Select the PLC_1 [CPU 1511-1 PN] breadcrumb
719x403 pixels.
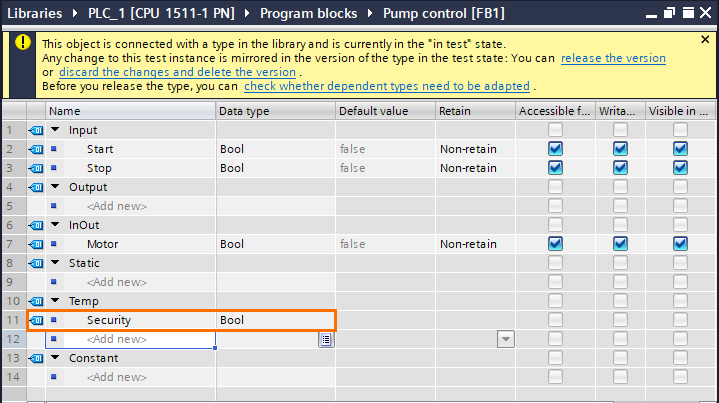tap(161, 13)
